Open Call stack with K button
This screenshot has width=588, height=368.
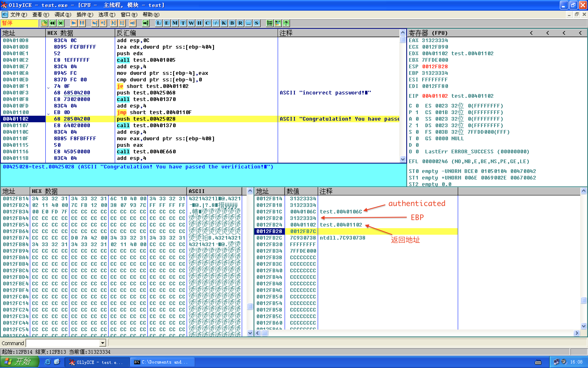pos(224,23)
